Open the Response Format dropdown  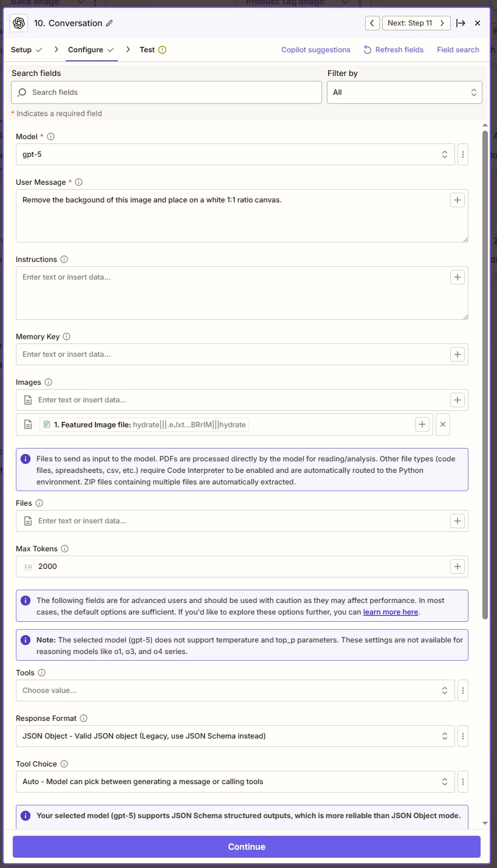[235, 736]
